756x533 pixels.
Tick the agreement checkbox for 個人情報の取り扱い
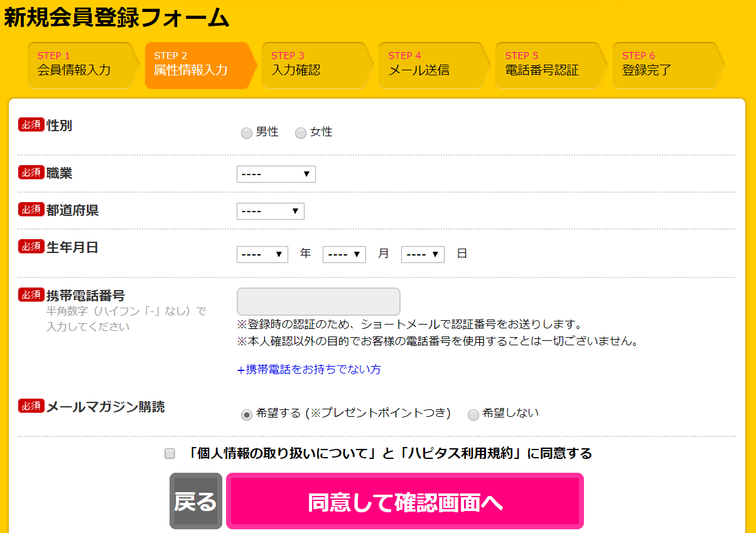(170, 453)
